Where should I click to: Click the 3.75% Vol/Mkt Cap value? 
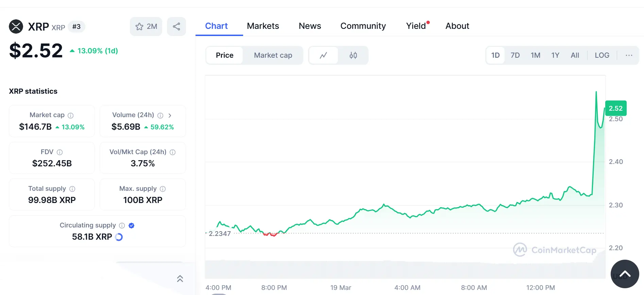click(x=143, y=163)
